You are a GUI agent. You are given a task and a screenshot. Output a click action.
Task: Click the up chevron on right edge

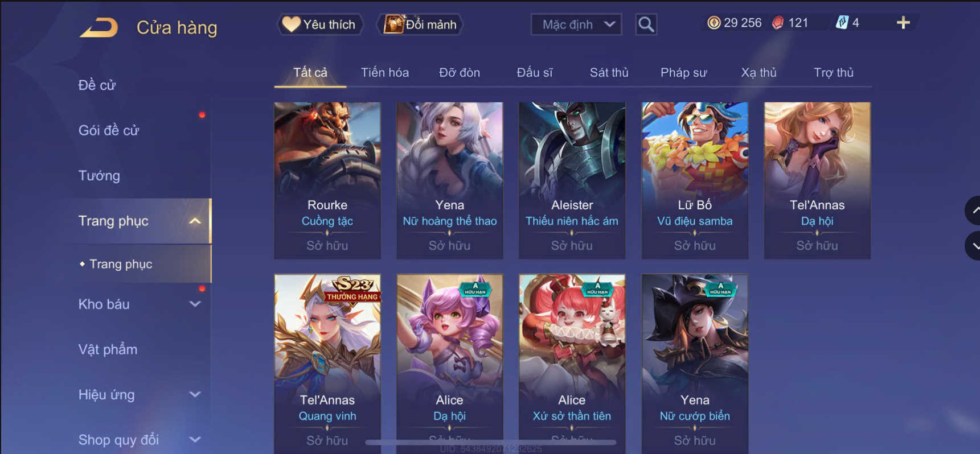973,211
